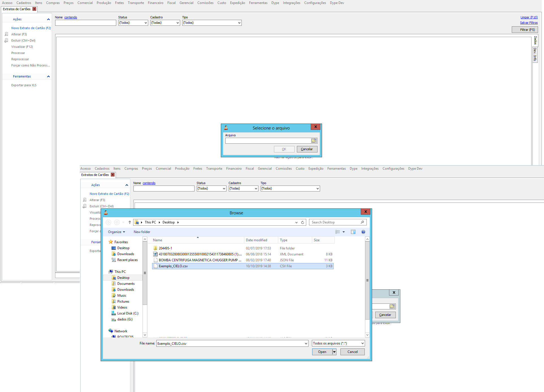Open the Organize dropdown menu

[x=116, y=232]
